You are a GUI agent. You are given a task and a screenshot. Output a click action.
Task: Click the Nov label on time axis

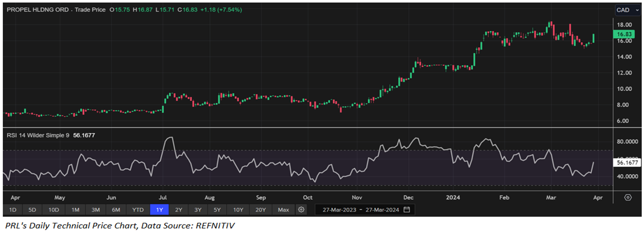point(357,197)
